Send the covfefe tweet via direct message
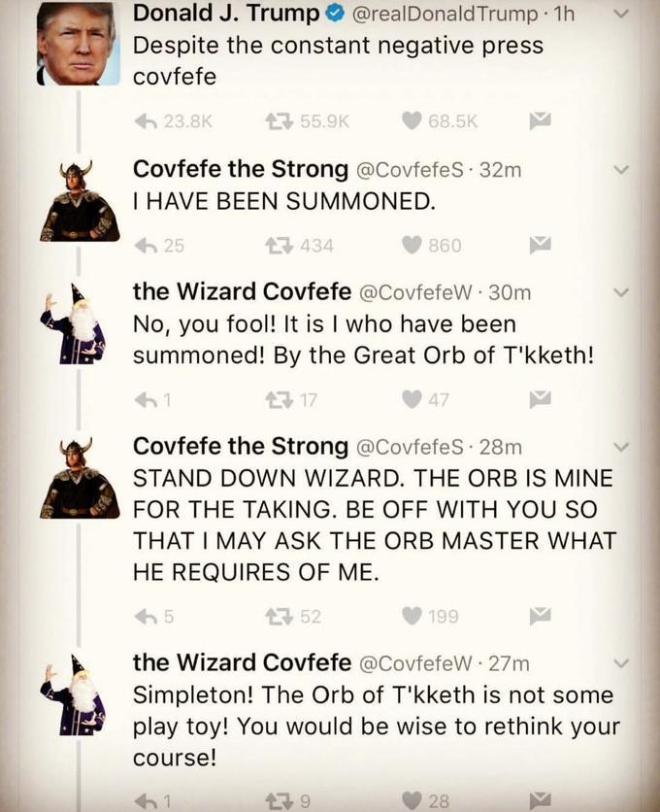This screenshot has height=812, width=660. tap(540, 120)
